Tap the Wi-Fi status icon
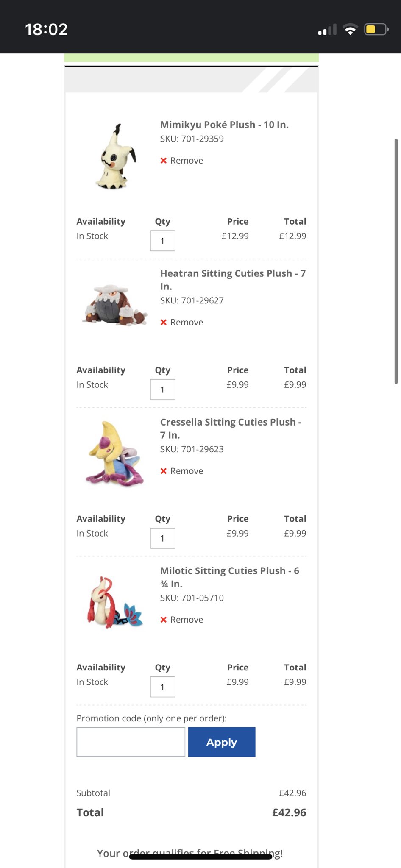The height and width of the screenshot is (868, 401). [350, 30]
